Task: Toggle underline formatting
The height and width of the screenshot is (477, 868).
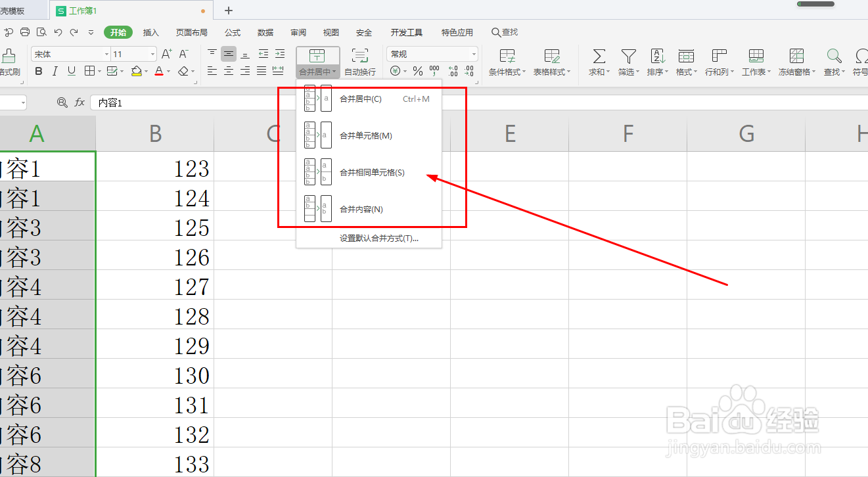Action: 72,71
